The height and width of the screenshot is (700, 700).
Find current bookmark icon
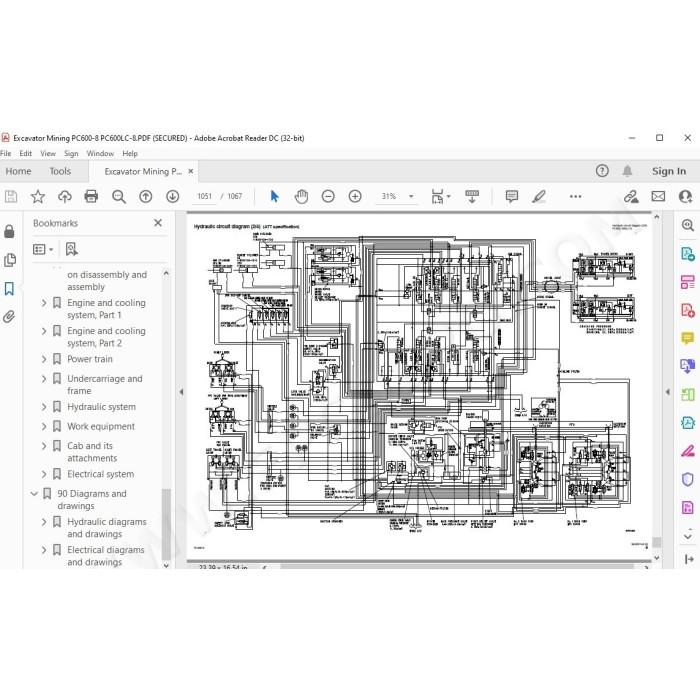(x=71, y=249)
